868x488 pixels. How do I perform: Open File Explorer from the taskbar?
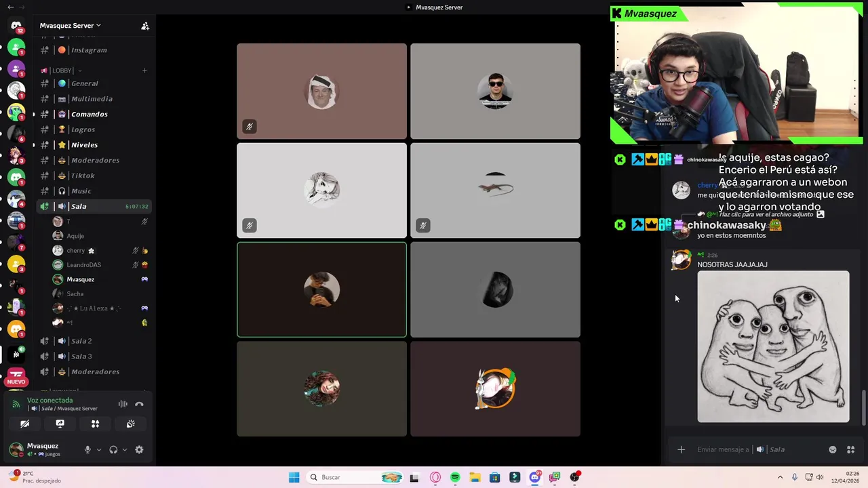point(475,477)
